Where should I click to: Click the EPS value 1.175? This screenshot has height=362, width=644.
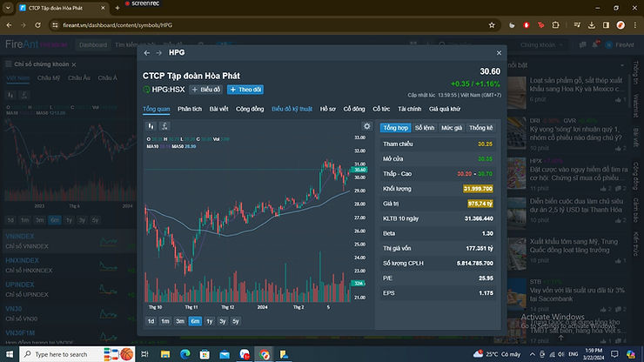tap(486, 293)
